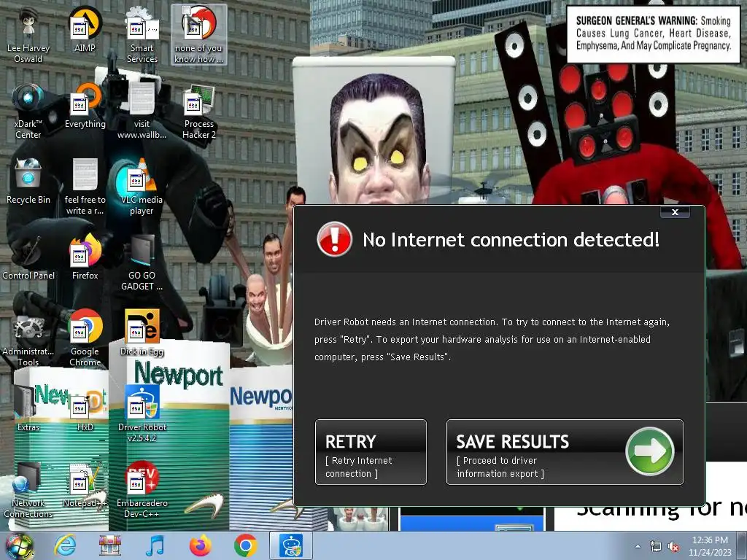Screen dimensions: 747x560
Task: Open the Network Connections desktop icon
Action: click(28, 491)
